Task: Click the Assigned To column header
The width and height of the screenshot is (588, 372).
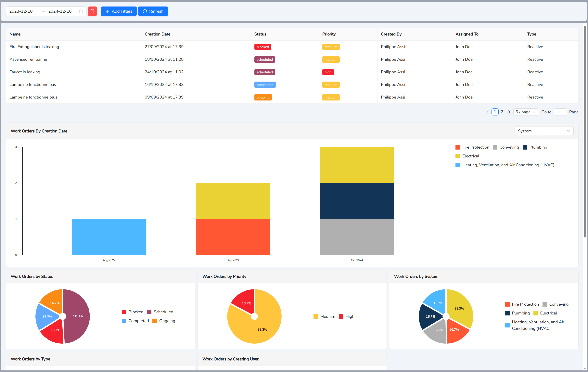Action: (488, 34)
